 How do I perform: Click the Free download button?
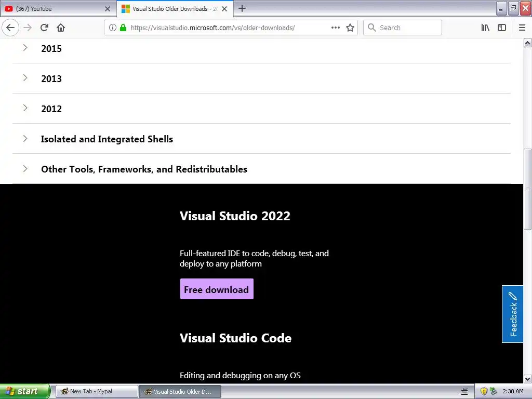click(x=217, y=289)
